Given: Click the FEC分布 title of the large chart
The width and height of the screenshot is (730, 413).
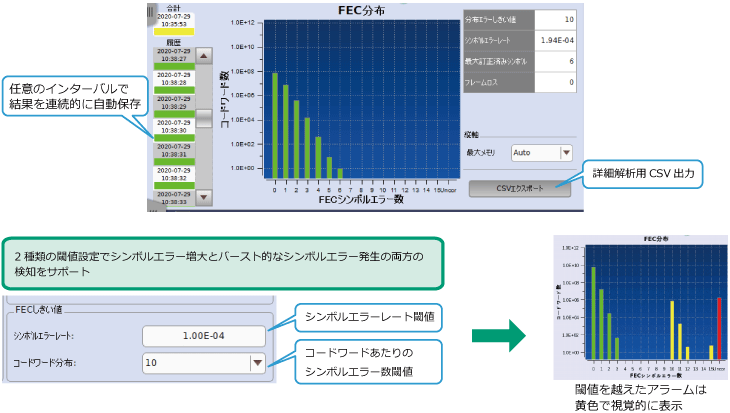Looking at the screenshot, I should coord(361,11).
